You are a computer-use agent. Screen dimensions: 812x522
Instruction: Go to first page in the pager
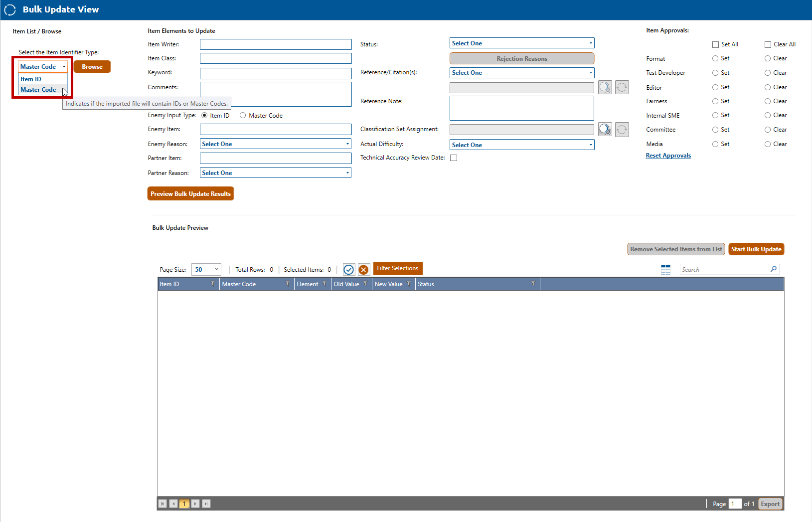pos(162,504)
